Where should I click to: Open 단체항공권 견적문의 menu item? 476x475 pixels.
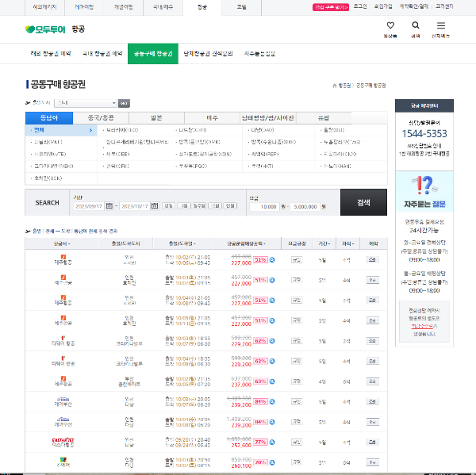[x=208, y=54]
